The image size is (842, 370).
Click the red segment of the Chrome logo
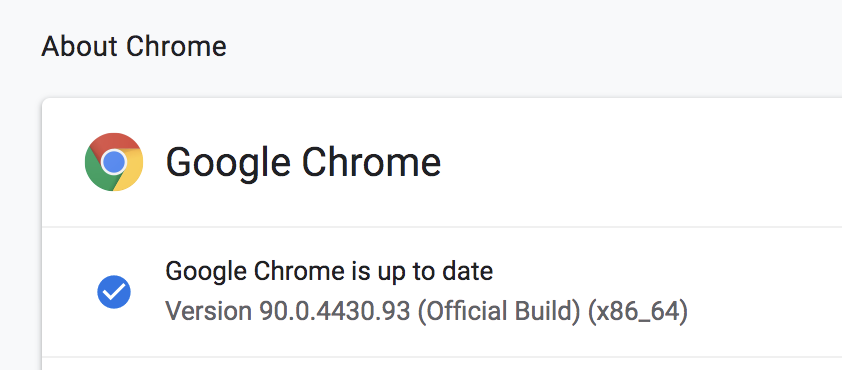[x=114, y=142]
